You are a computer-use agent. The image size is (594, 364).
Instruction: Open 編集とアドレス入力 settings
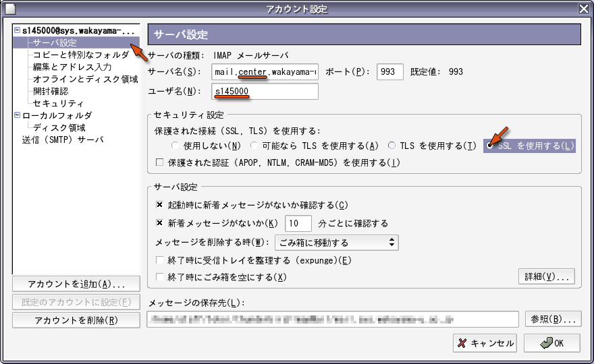(72, 67)
